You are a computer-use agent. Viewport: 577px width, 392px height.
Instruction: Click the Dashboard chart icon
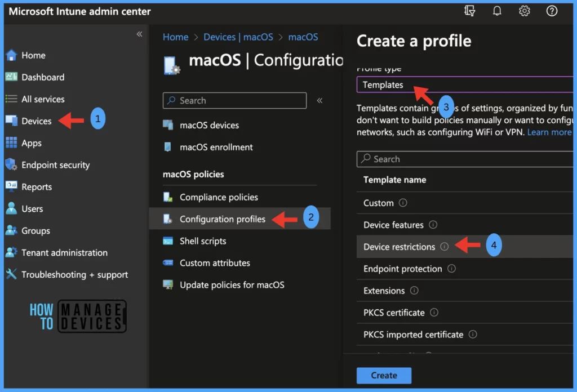point(11,77)
